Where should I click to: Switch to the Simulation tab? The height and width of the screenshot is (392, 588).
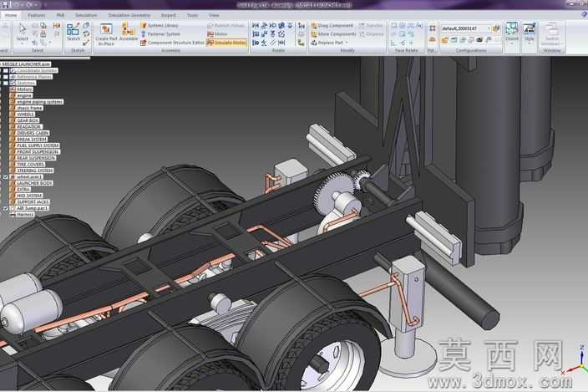pyautogui.click(x=86, y=15)
